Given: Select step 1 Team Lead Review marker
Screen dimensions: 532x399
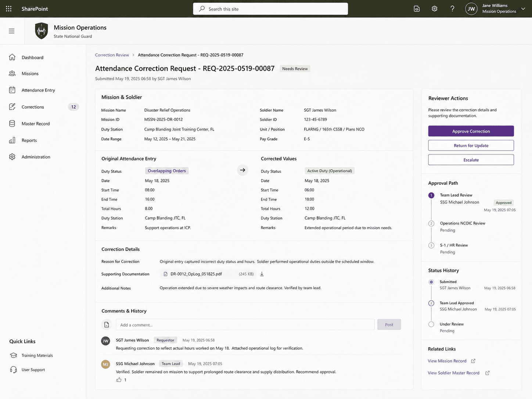Looking at the screenshot, I should pyautogui.click(x=431, y=195).
